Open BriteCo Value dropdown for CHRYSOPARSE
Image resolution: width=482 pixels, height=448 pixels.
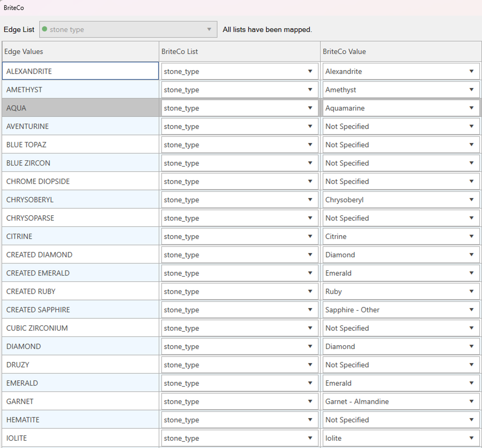[x=471, y=218]
